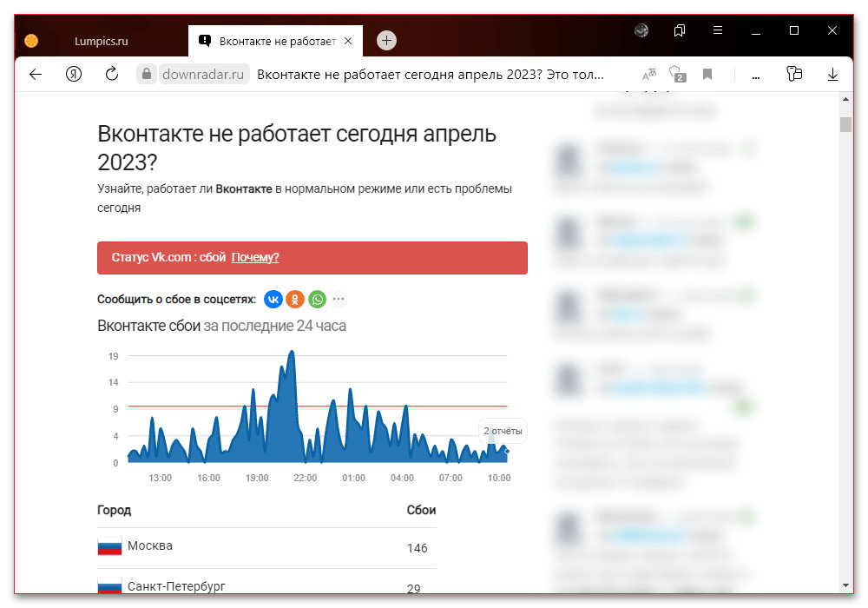This screenshot has height=608, width=868.
Task: Click the page translation icon
Action: [649, 75]
